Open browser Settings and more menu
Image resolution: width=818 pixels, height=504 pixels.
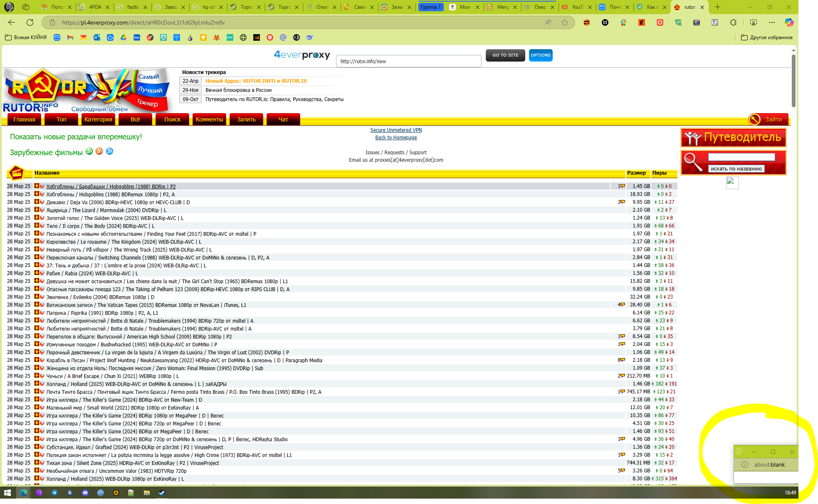(x=771, y=22)
